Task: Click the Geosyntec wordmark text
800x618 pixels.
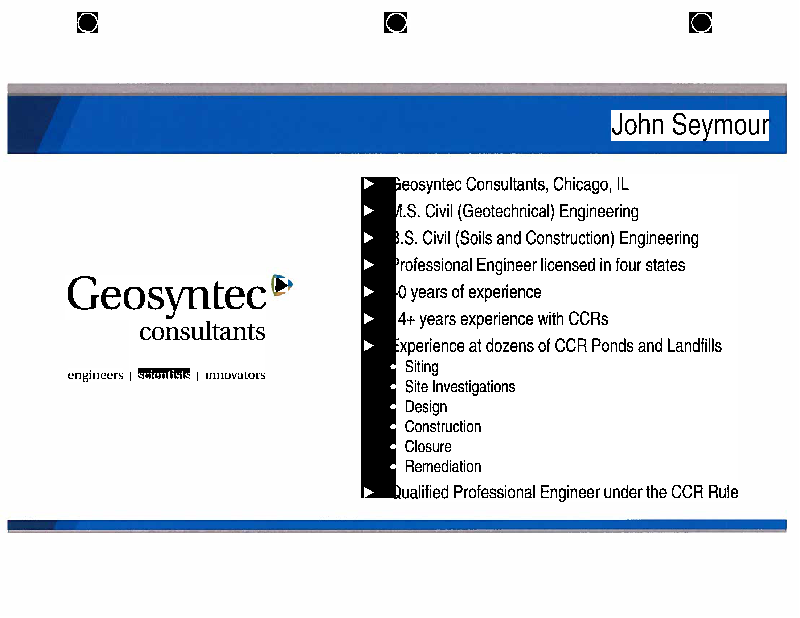Action: coord(167,295)
